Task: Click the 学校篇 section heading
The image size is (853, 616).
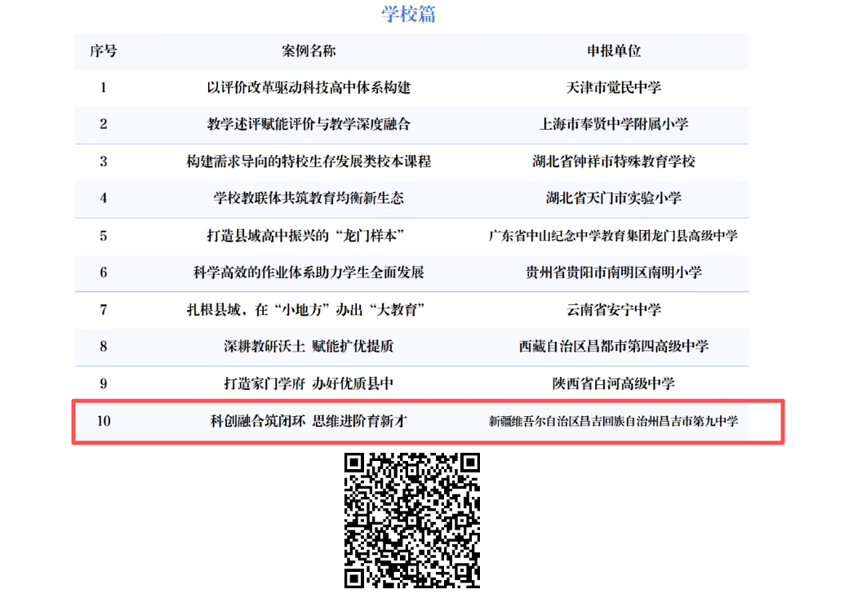Action: pos(408,15)
